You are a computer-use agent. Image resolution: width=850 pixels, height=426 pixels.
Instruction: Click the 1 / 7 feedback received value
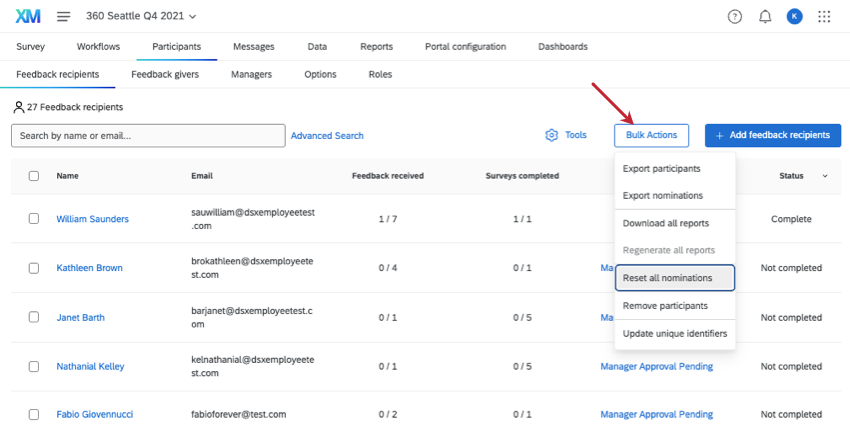[x=388, y=219]
